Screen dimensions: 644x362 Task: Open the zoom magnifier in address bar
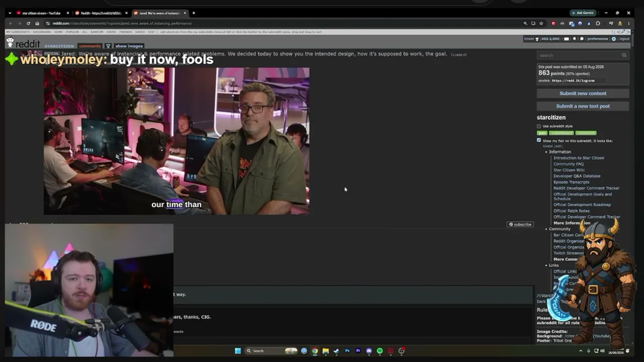tap(525, 23)
